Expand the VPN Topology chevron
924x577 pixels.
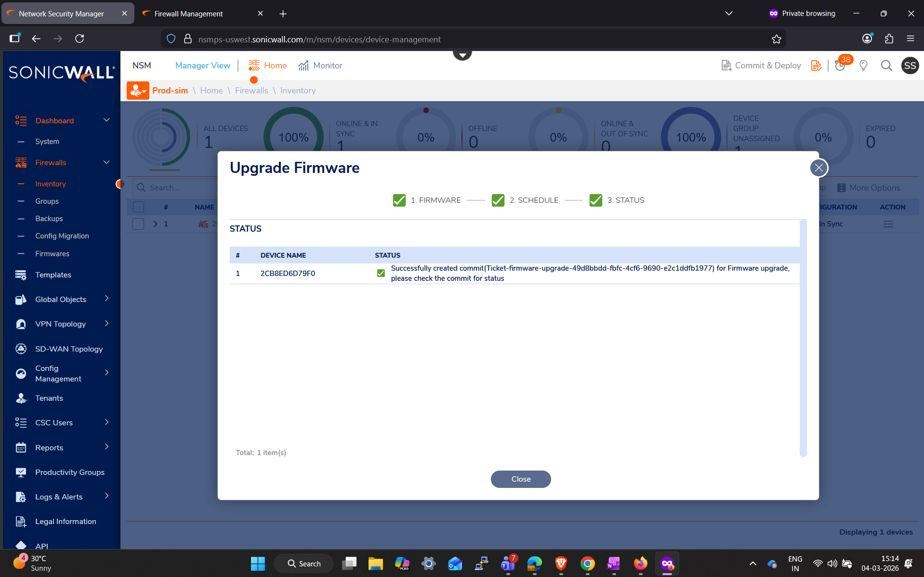tap(106, 323)
